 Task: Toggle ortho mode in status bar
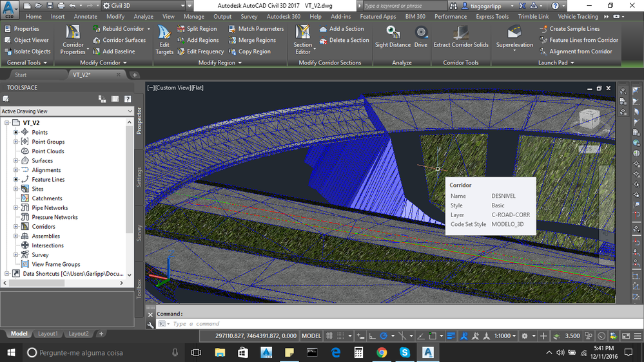click(372, 336)
